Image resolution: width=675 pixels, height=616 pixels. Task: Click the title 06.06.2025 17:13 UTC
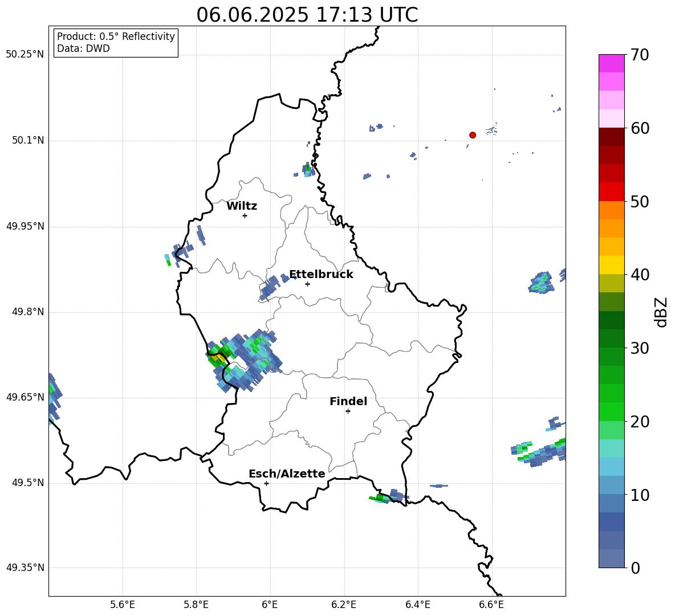[x=307, y=15]
